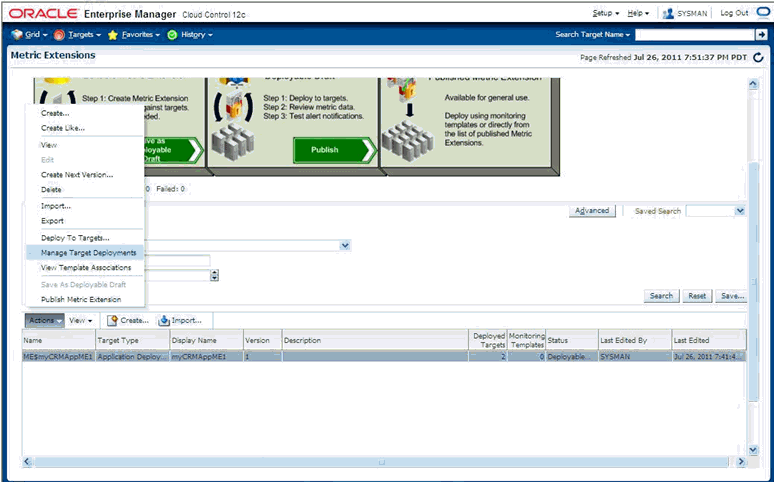Select the ME$myCRMAppME1 row name
This screenshot has width=774, height=482.
point(58,357)
